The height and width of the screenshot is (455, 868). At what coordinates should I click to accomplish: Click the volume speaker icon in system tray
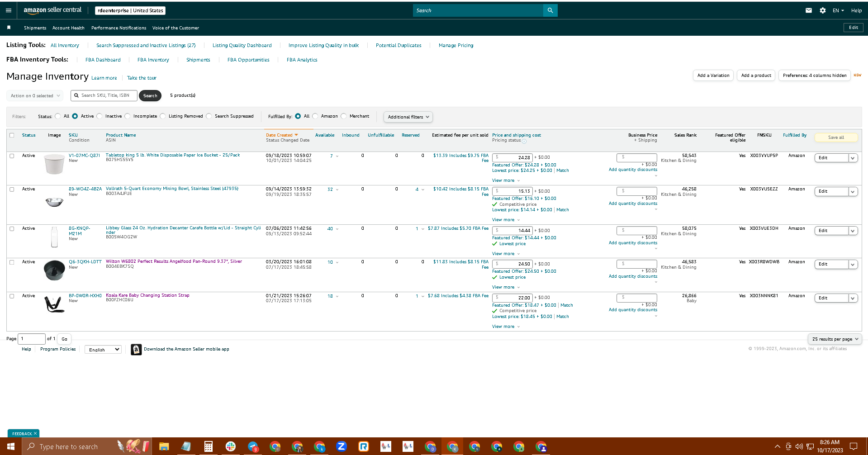point(799,446)
